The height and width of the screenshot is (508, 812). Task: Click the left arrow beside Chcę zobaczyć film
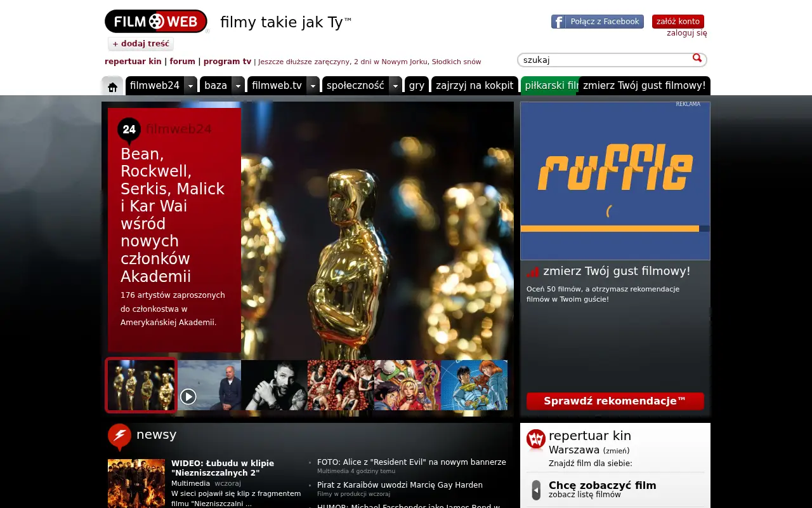(x=536, y=490)
